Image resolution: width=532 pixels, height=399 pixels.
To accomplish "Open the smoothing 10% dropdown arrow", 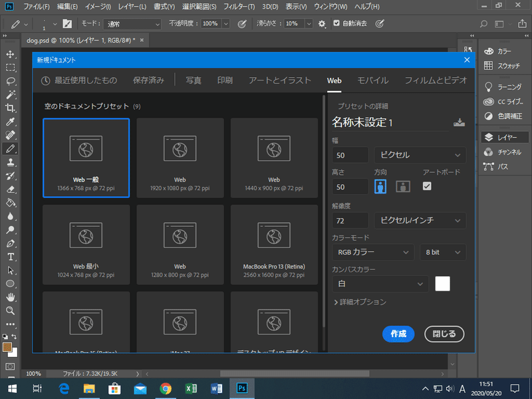I will point(309,24).
